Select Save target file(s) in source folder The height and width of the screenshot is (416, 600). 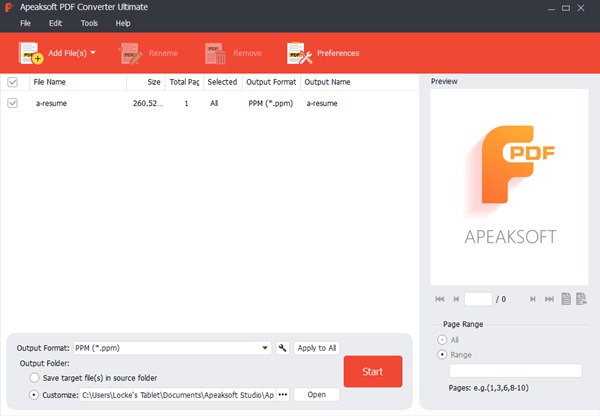34,378
